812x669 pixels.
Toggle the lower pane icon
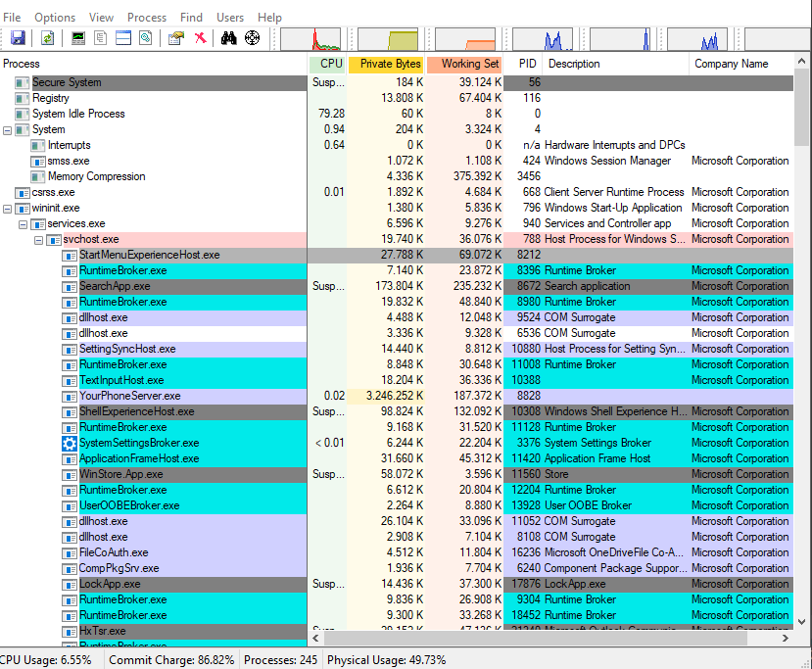point(123,38)
